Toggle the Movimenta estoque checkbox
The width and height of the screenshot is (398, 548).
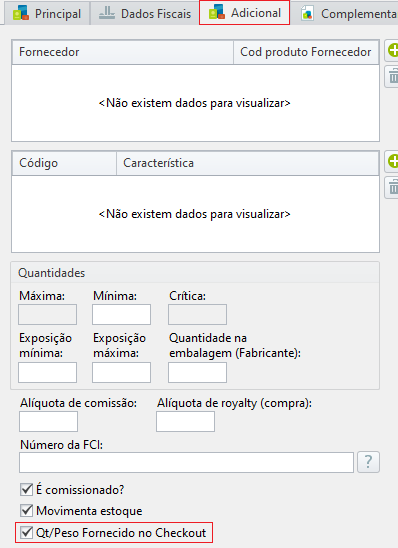pos(27,511)
